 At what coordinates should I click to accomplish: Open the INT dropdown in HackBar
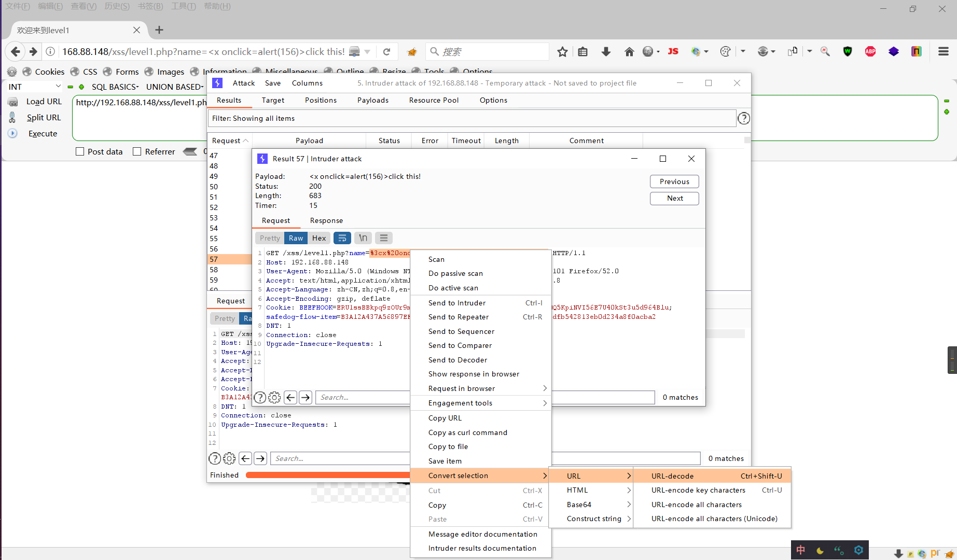coord(34,87)
